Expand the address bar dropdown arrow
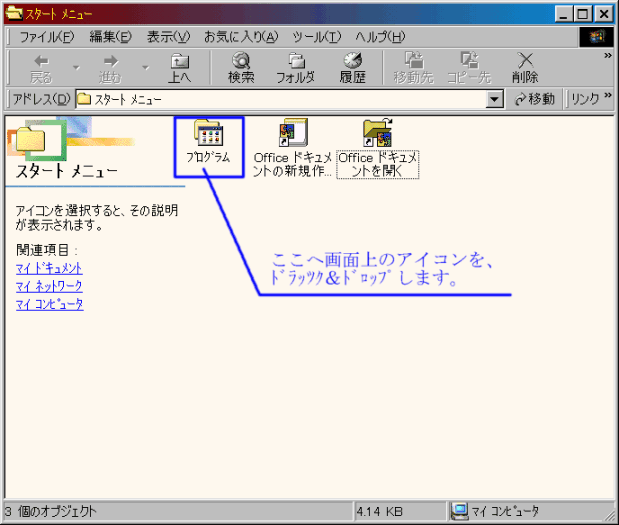The height and width of the screenshot is (525, 619). (x=495, y=99)
